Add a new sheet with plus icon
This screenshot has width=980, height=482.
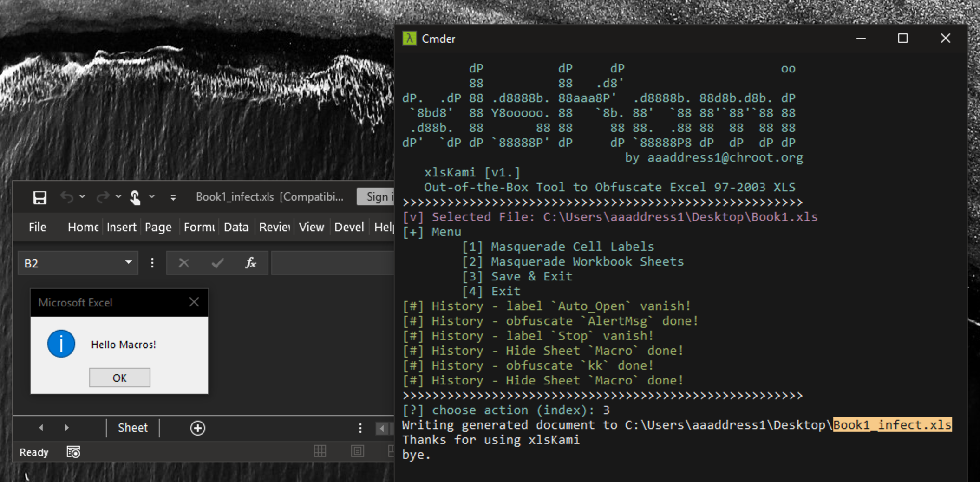[198, 428]
